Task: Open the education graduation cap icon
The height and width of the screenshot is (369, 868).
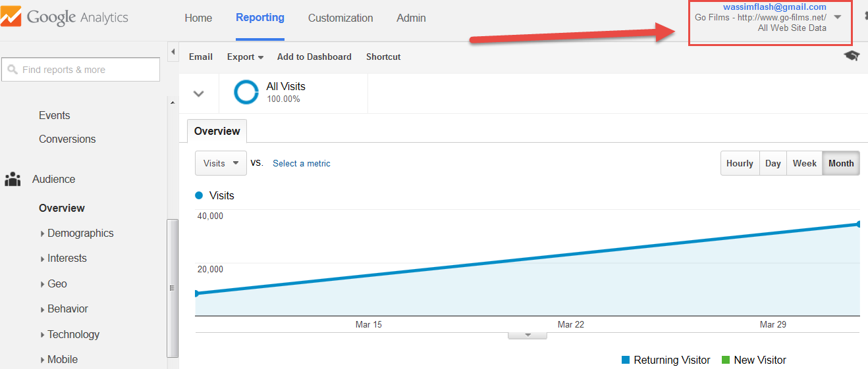Action: pyautogui.click(x=852, y=56)
